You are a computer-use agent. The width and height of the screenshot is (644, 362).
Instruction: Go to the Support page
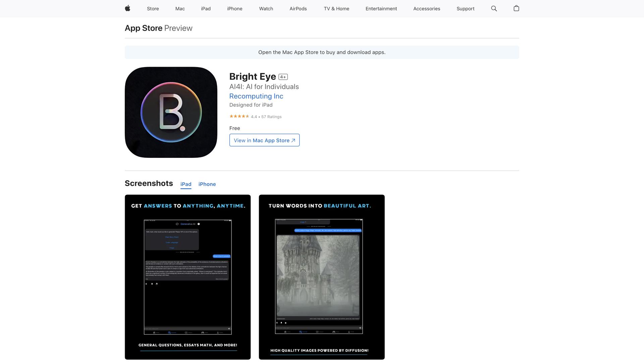point(465,8)
